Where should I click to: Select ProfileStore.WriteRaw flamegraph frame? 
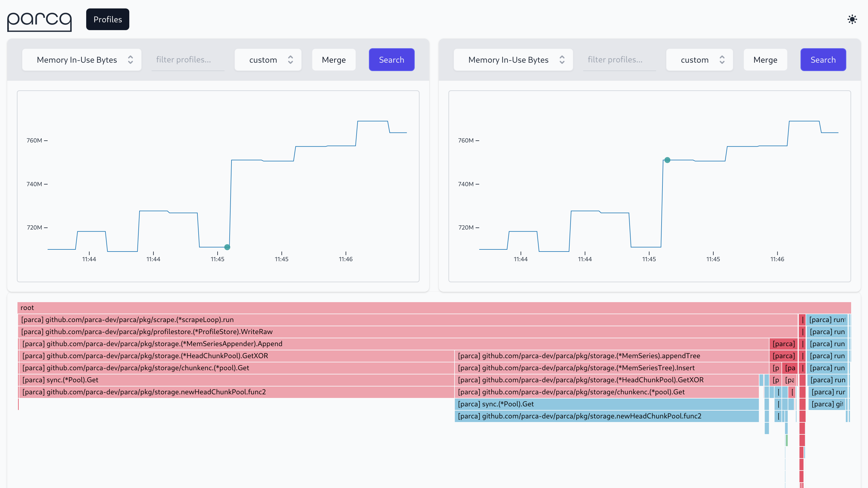click(x=407, y=332)
